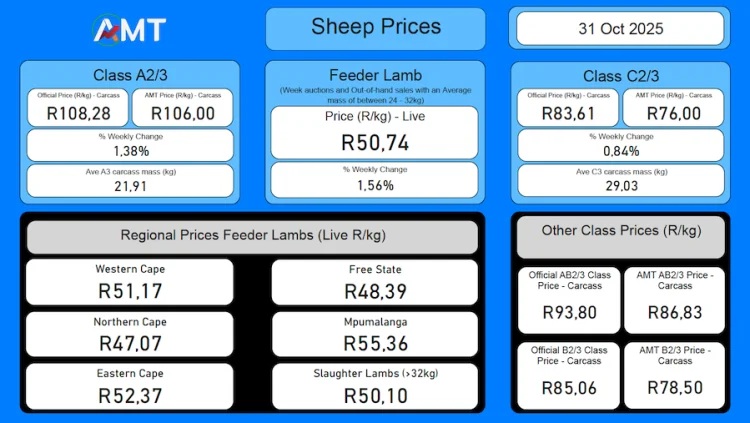
Task: Select the Northern Cape price card
Action: 130,334
